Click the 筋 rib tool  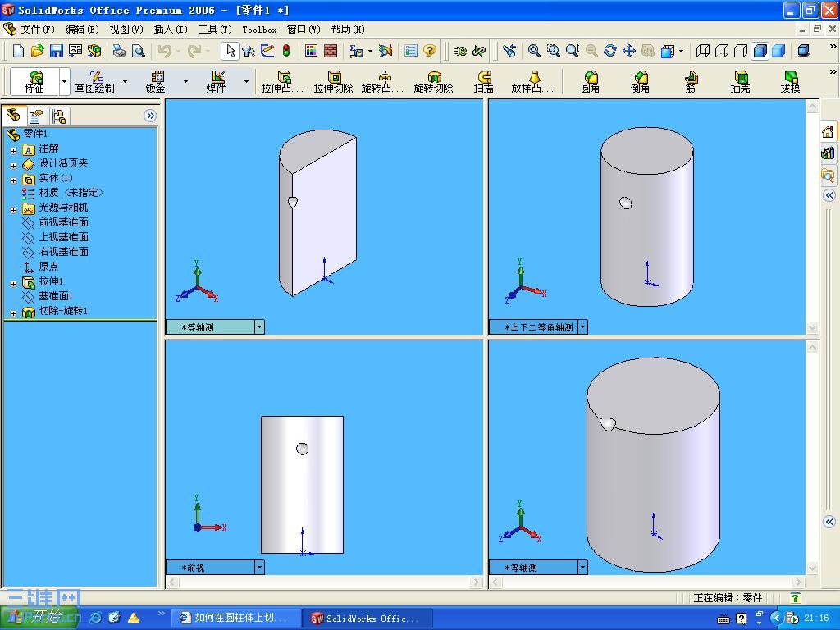(690, 81)
